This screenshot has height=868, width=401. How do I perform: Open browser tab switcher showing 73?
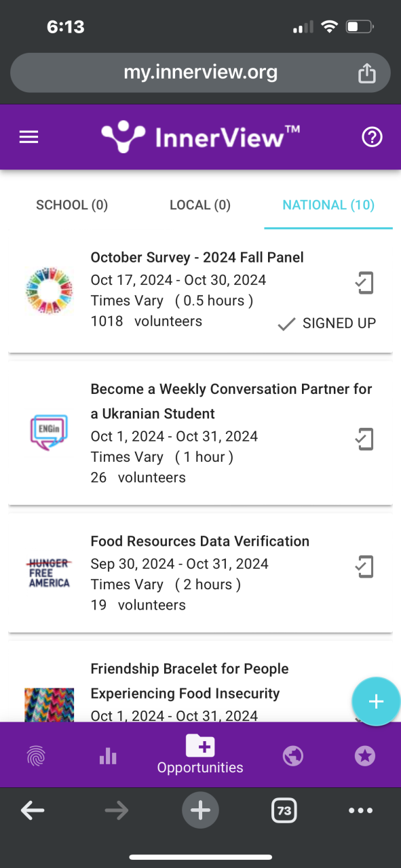click(284, 810)
